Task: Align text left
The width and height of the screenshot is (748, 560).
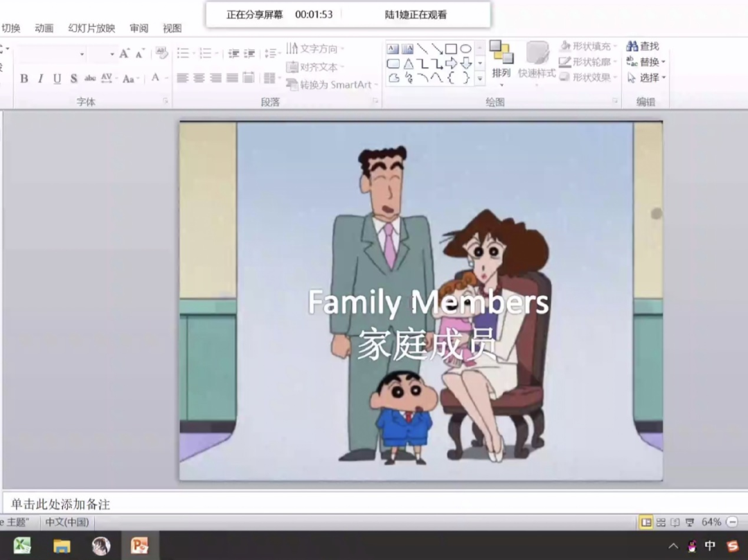Action: (182, 78)
